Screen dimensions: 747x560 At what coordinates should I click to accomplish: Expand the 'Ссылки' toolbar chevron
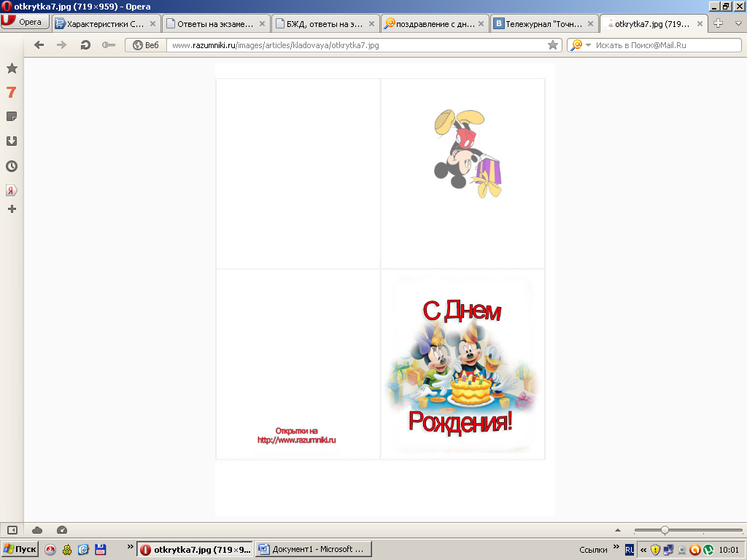[x=616, y=547]
